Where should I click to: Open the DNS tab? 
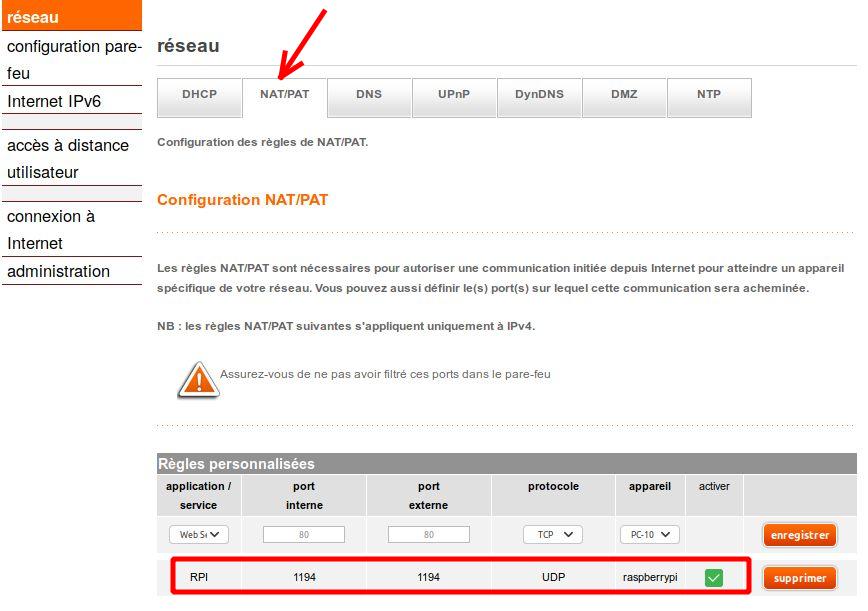click(369, 95)
